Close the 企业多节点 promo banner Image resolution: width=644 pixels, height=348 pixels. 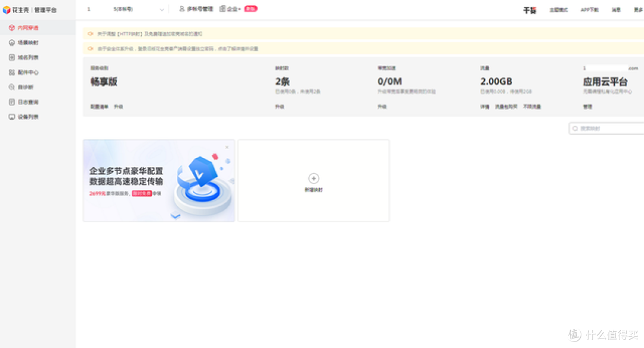227,147
